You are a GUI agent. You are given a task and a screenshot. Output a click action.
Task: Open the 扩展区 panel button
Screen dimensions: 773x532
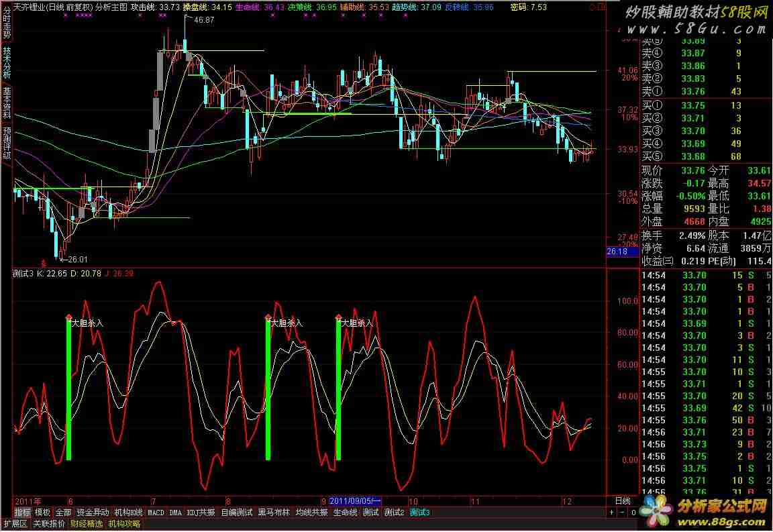[15, 524]
